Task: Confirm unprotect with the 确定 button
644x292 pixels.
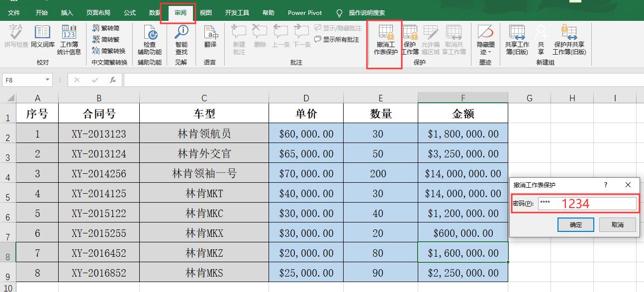Action: tap(575, 224)
